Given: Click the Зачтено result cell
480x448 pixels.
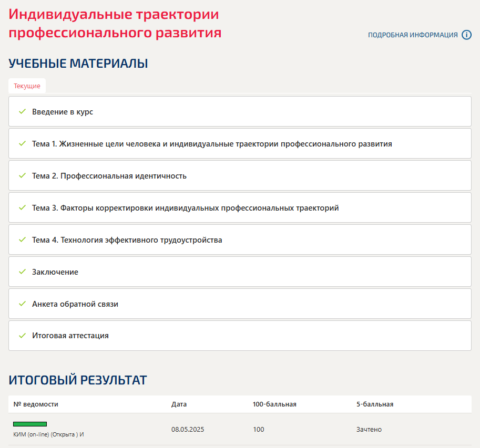Looking at the screenshot, I should click(369, 429).
